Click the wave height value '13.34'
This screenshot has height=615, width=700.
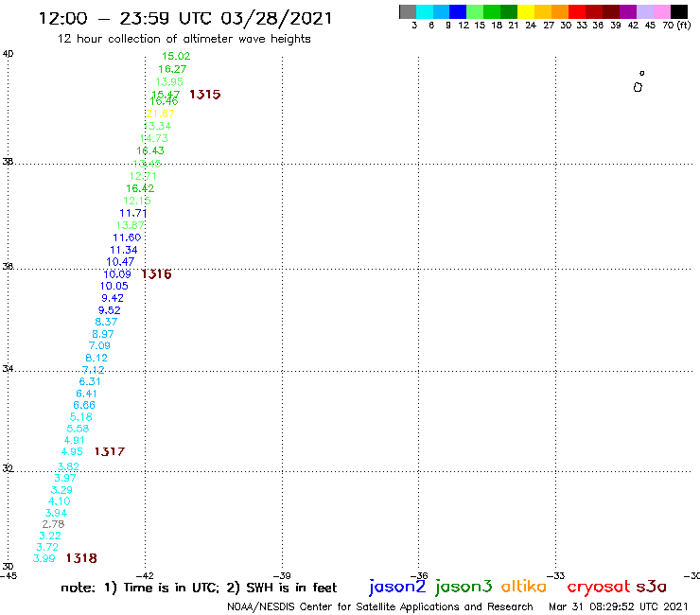157,127
